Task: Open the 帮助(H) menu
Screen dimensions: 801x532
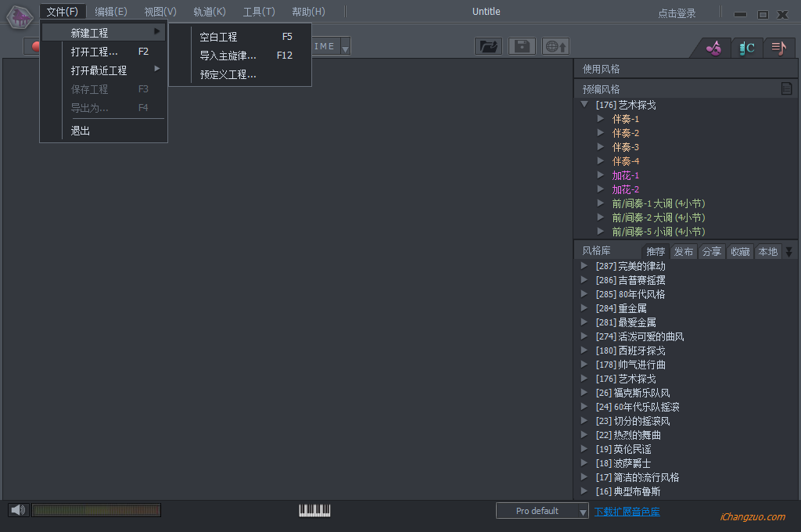Action: (308, 11)
